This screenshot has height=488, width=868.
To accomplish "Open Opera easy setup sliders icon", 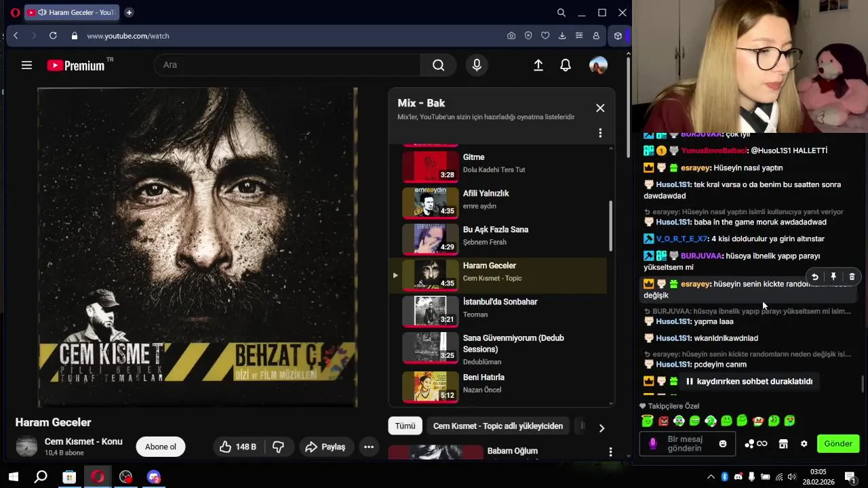I will click(579, 36).
